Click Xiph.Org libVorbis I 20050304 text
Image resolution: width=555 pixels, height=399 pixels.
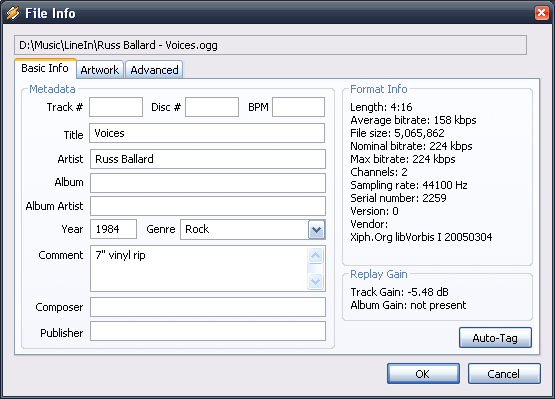[x=421, y=237]
